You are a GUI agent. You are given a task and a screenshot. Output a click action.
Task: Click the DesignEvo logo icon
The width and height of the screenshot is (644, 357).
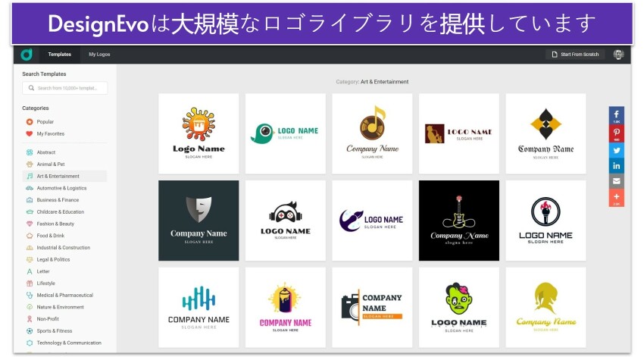pos(26,55)
